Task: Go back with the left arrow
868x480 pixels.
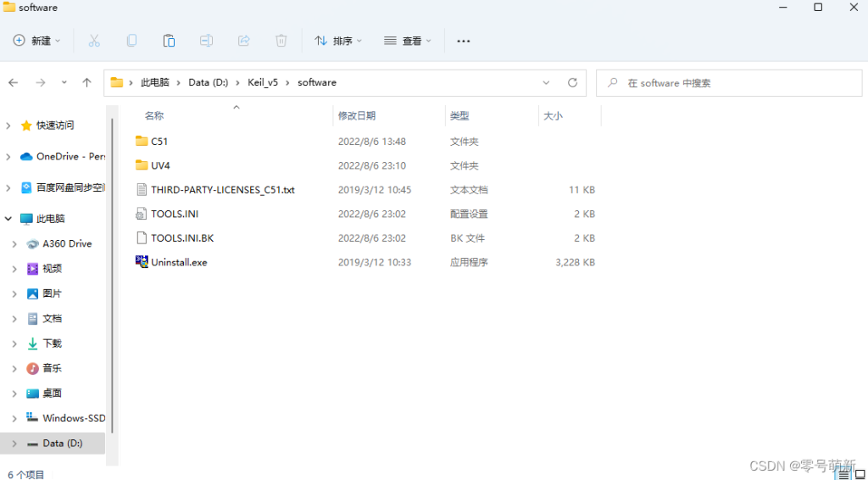Action: coord(14,82)
